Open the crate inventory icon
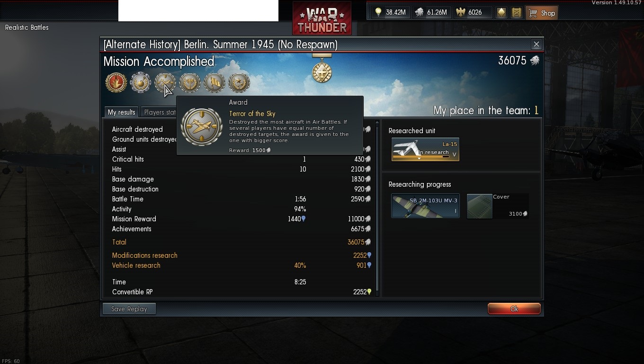 pos(517,13)
